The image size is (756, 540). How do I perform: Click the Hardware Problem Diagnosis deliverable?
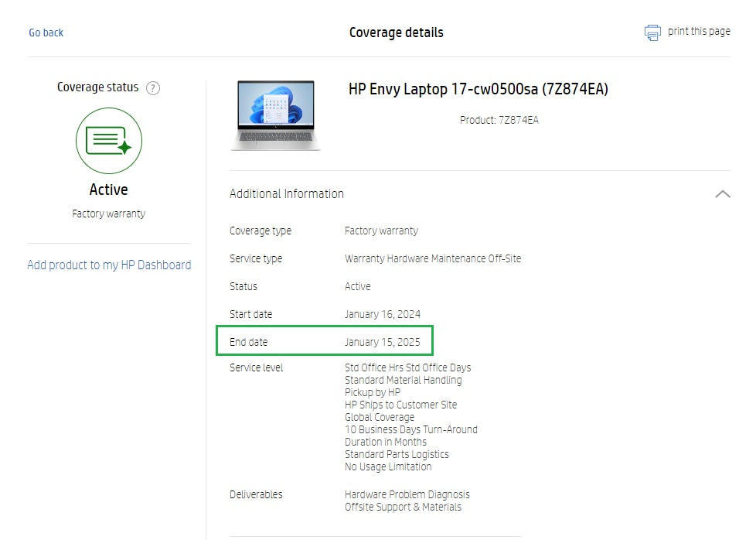[x=407, y=495]
